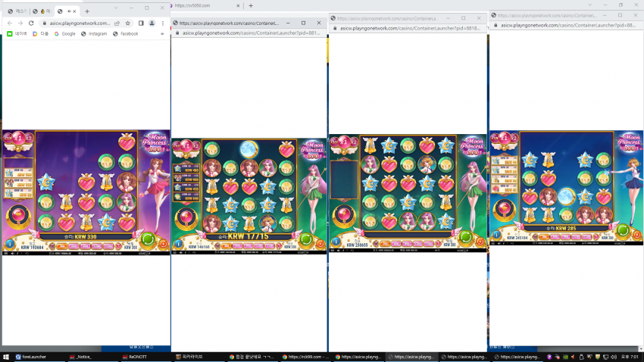Screen dimensions: 644x362
Task: Share this page from the address bar icon
Action: coord(117,23)
